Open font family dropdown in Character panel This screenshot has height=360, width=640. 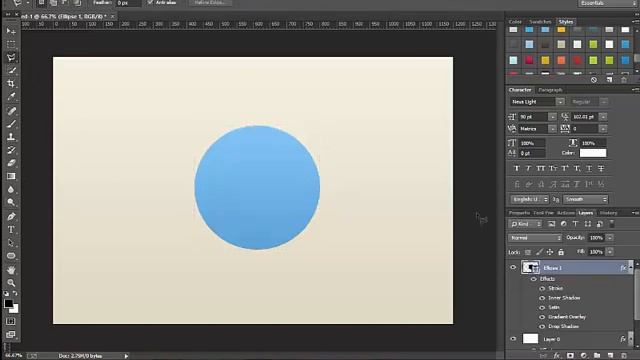coord(560,102)
